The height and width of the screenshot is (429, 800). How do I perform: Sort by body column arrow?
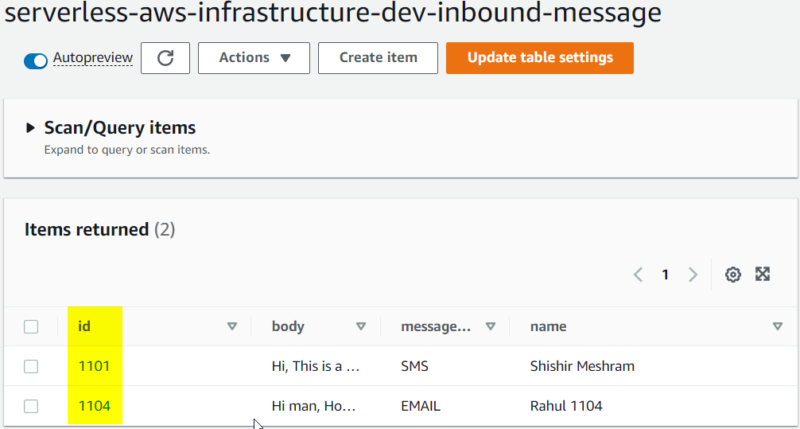tap(361, 327)
